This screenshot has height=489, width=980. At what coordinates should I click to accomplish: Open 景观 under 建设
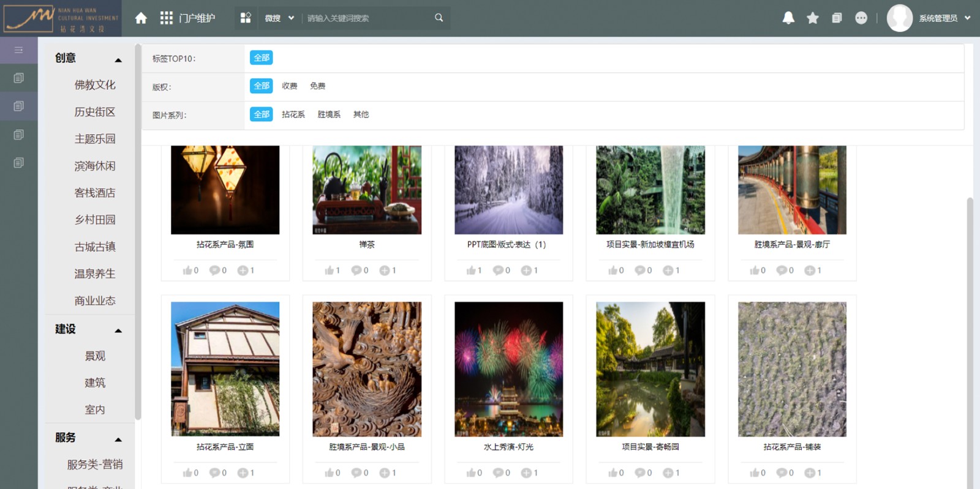click(95, 356)
